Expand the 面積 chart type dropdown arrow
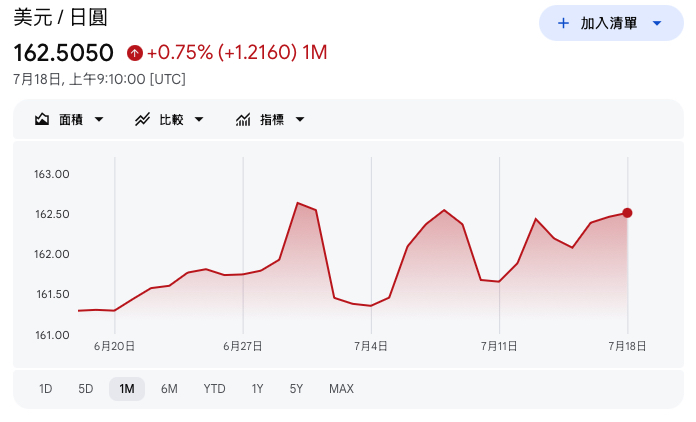 point(99,119)
